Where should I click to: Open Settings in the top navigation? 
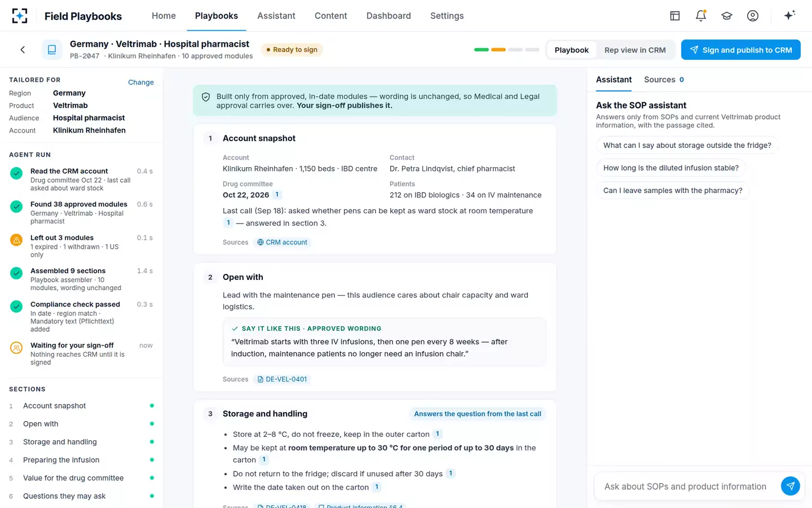447,16
